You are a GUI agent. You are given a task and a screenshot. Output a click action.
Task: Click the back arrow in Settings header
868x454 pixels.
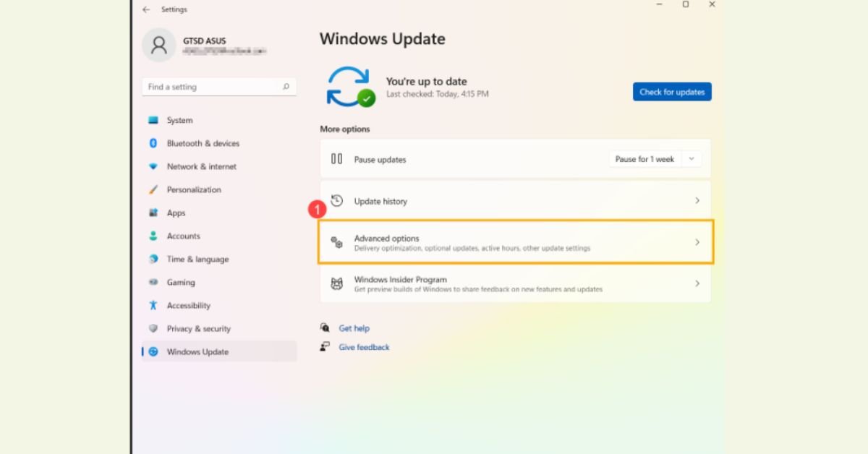(x=146, y=9)
